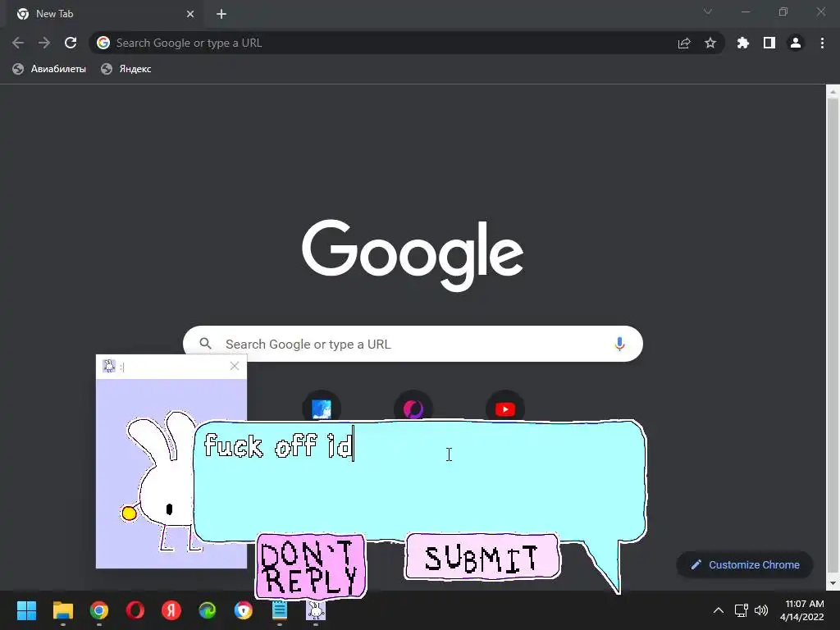This screenshot has width=840, height=630.
Task: Open the Extensions puzzle icon
Action: pos(743,43)
